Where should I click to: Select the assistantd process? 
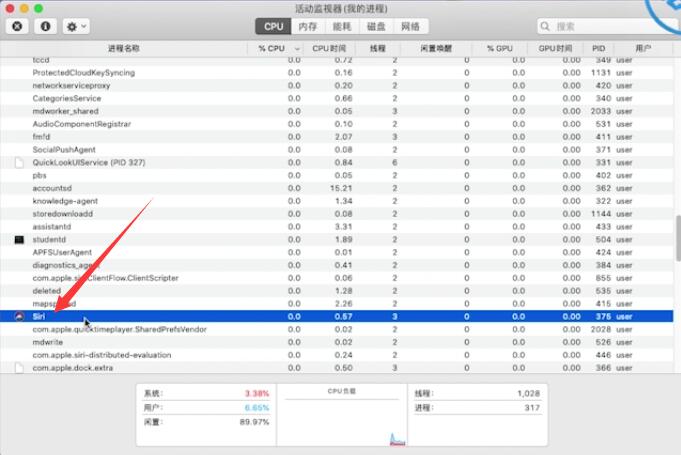click(x=52, y=227)
